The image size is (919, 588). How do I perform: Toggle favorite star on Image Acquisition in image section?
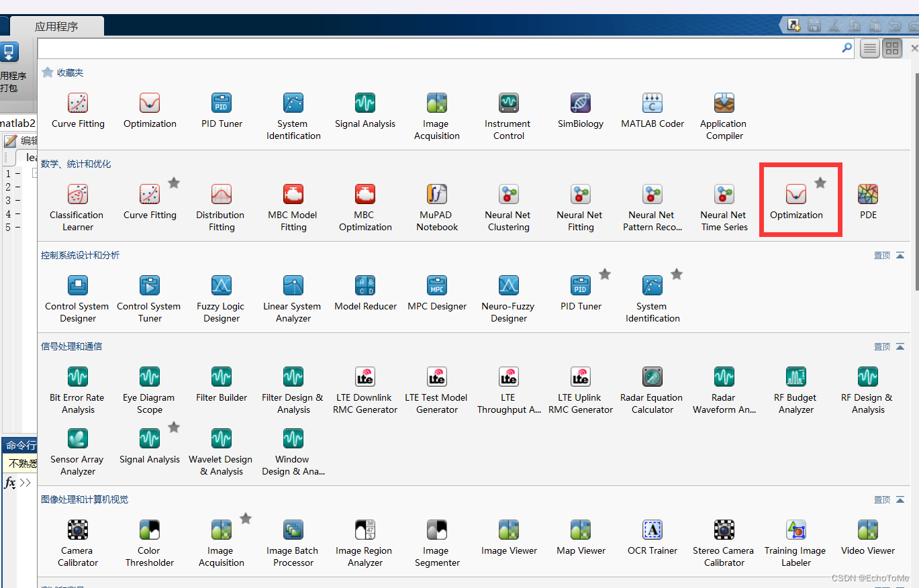(246, 518)
